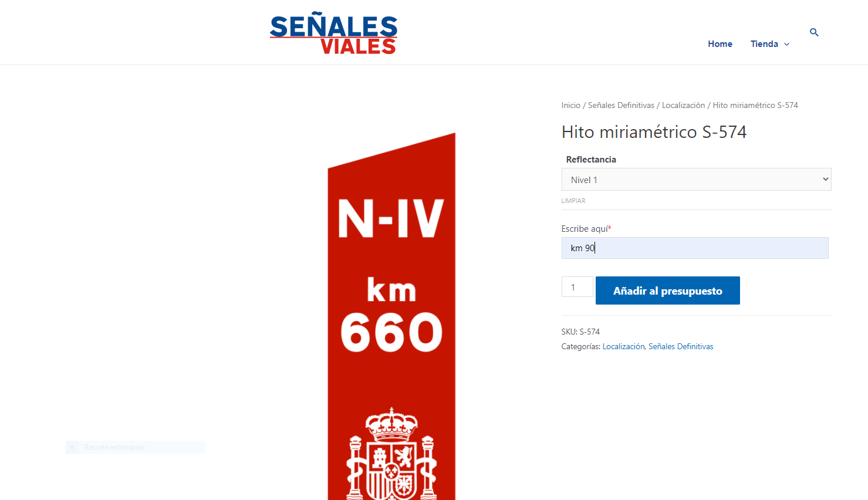Focus the Escribe aquí text field
This screenshot has width=868, height=500.
(x=695, y=248)
